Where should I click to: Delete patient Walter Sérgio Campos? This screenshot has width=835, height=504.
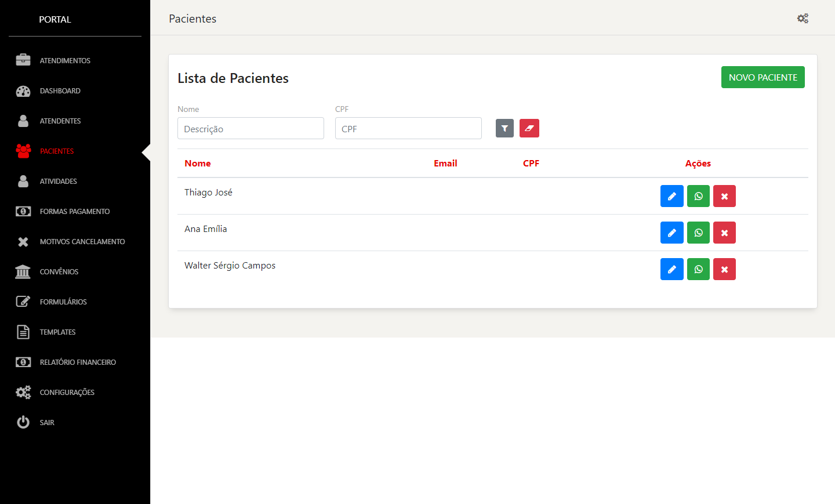click(x=724, y=269)
